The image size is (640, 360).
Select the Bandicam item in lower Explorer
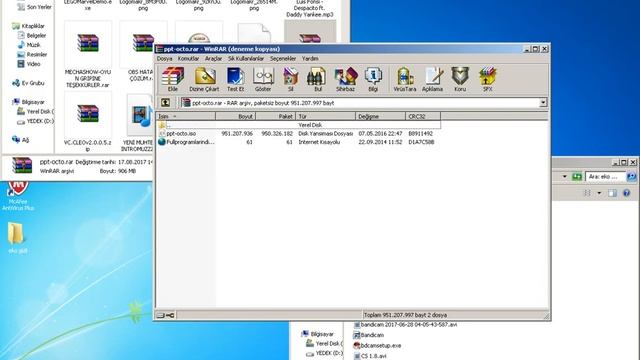369,335
